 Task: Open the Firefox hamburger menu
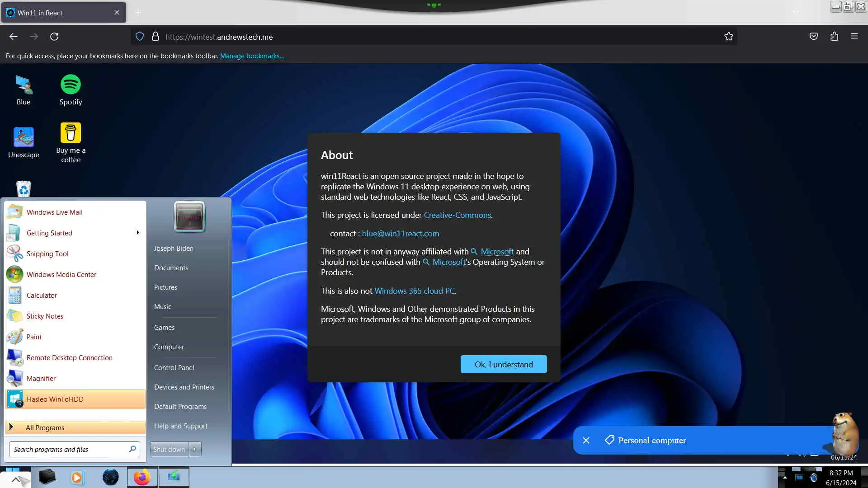click(x=854, y=37)
